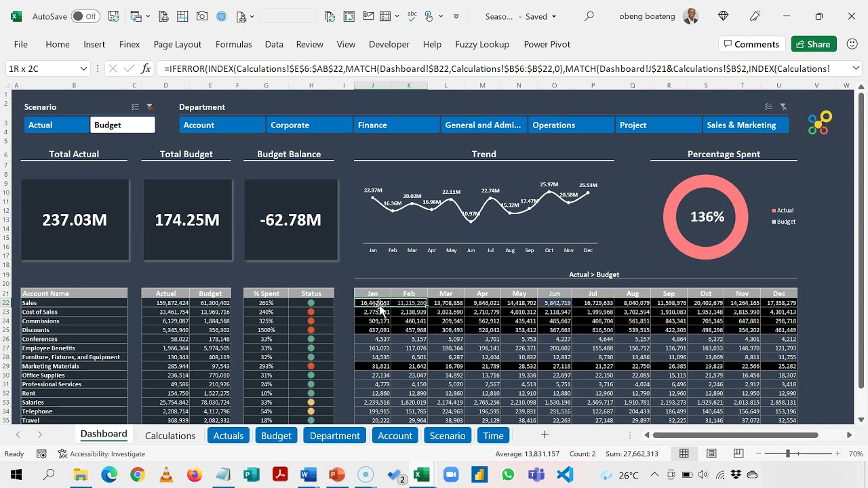The width and height of the screenshot is (868, 488).
Task: Click the 136% donut chart
Action: coord(706,217)
